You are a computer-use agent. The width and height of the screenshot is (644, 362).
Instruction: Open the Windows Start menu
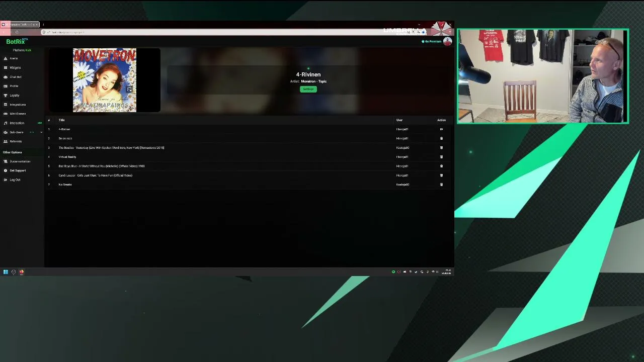(6, 272)
